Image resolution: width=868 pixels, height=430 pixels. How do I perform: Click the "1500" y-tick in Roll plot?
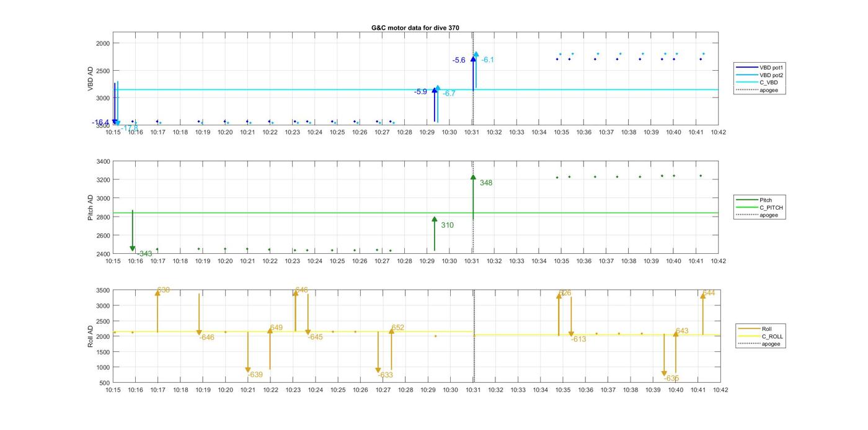(x=103, y=352)
